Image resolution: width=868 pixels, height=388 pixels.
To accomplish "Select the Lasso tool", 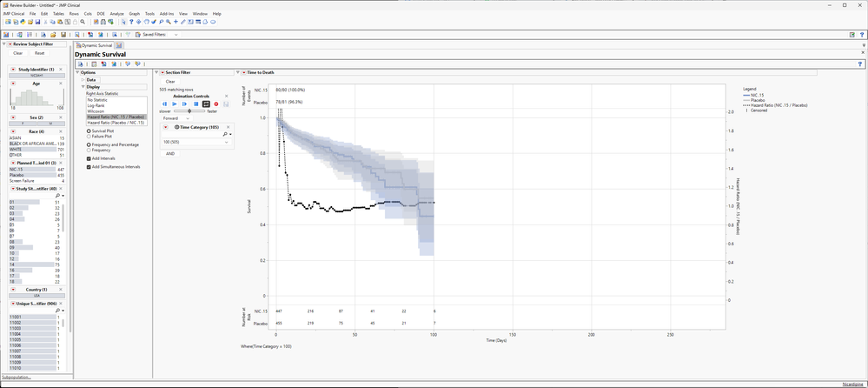I will (161, 22).
